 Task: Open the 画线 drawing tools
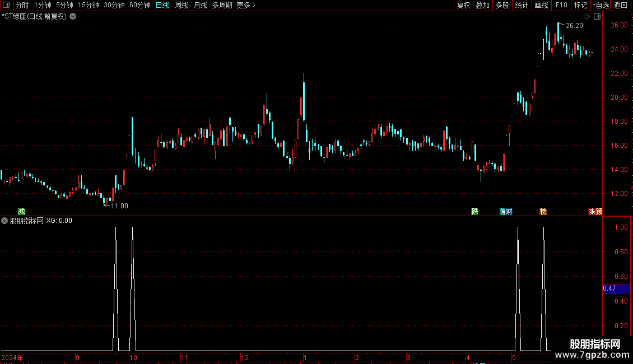[x=541, y=5]
